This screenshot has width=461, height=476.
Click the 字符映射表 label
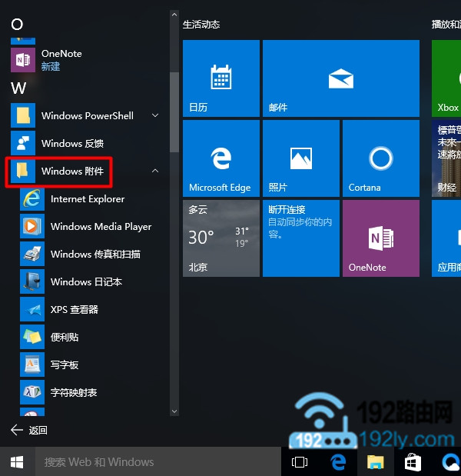[74, 392]
